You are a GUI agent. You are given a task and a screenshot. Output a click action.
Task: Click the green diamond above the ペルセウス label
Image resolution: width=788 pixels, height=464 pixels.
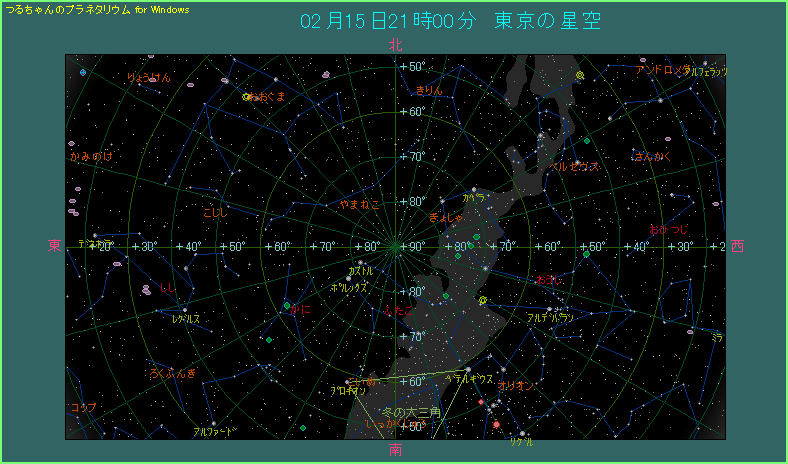(x=587, y=141)
